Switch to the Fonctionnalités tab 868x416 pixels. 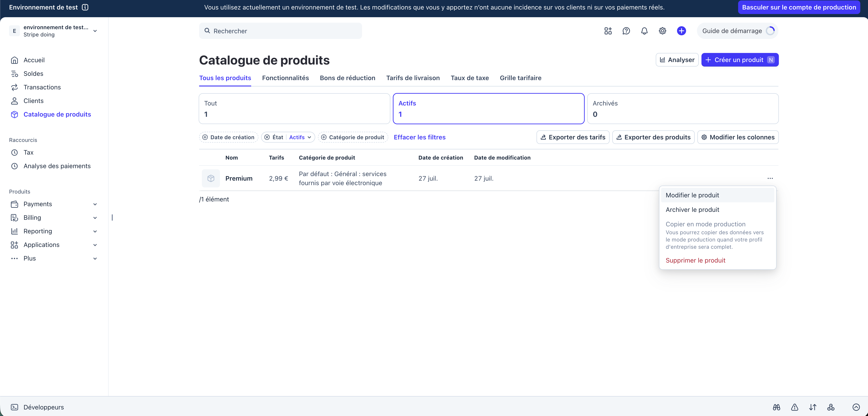click(285, 78)
